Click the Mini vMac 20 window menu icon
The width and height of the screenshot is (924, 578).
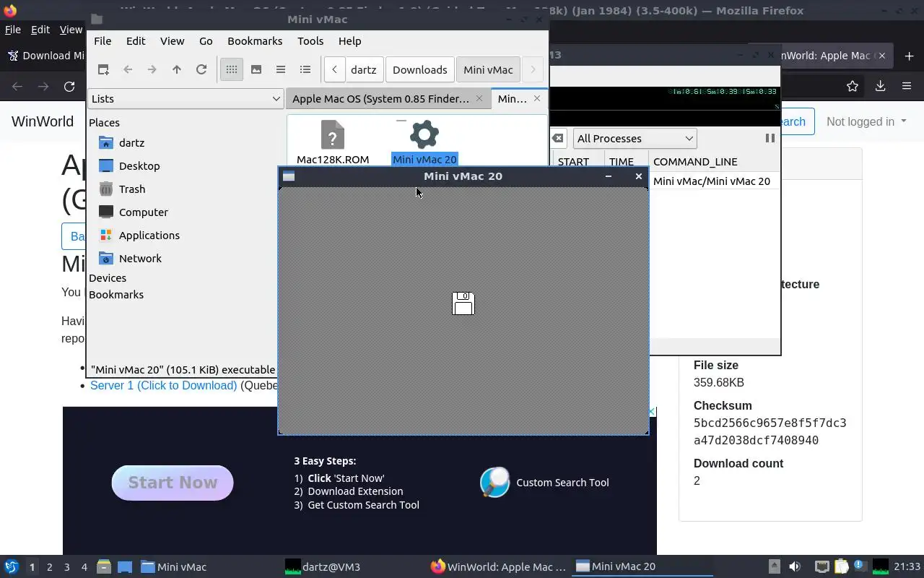[289, 176]
